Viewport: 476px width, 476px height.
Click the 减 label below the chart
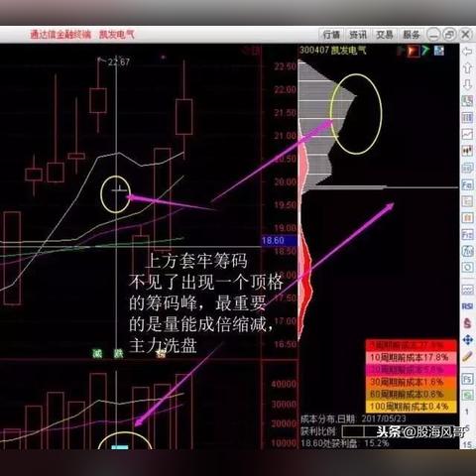97,354
